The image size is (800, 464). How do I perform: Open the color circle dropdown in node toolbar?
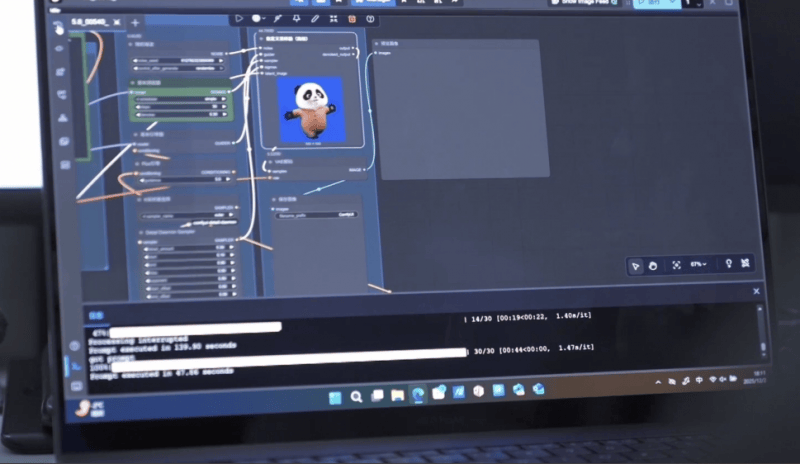[x=262, y=18]
